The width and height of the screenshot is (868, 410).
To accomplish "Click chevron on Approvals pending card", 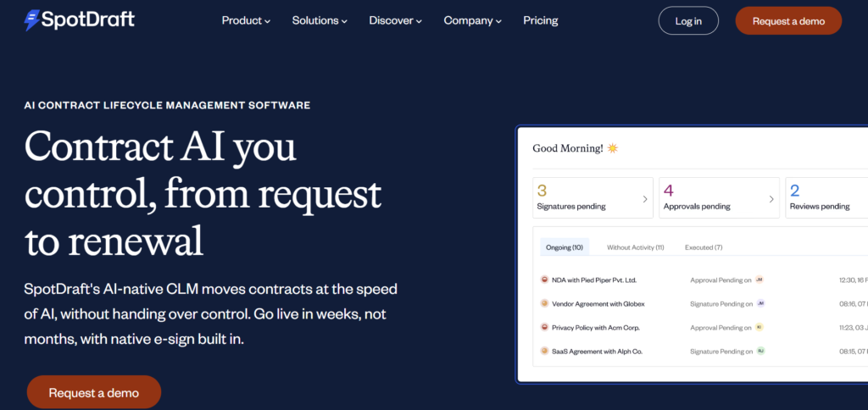I will [x=771, y=199].
